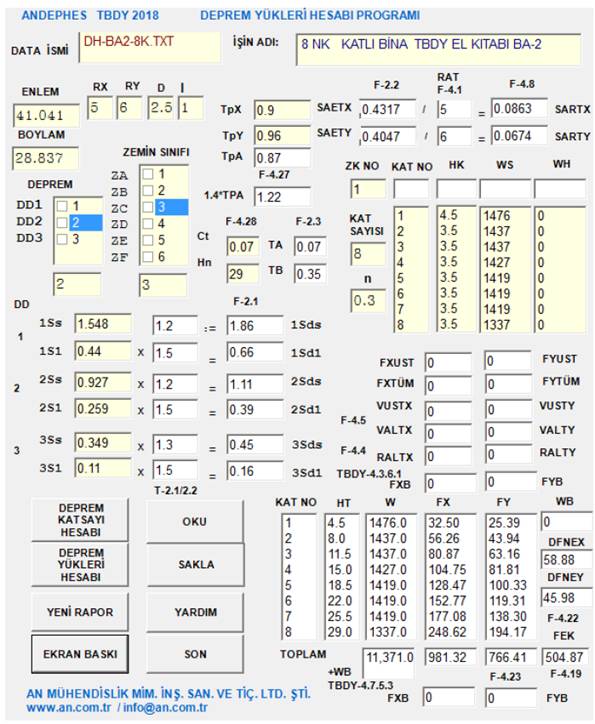
Task: Click DFNEY field 45.98
Action: click(566, 598)
